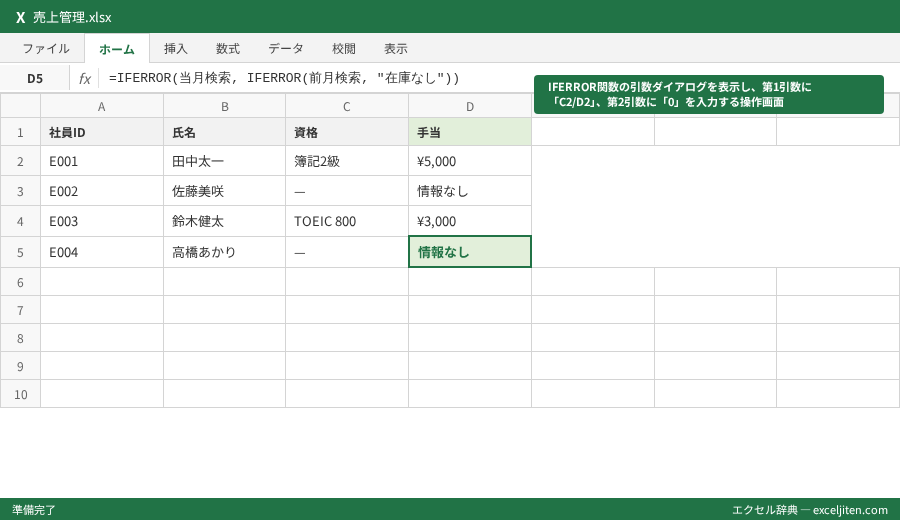Click エクセル辞典 exceljiten.com text in status bar
Image resolution: width=900 pixels, height=520 pixels.
click(810, 510)
